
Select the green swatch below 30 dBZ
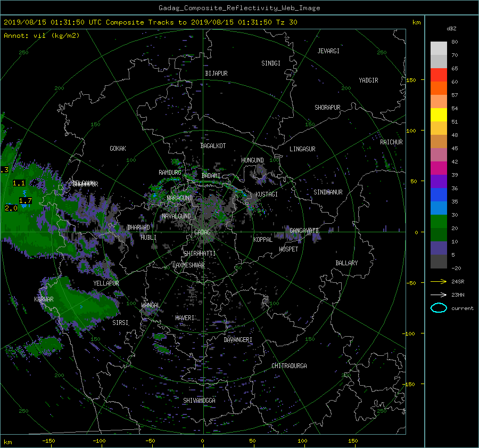439,222
